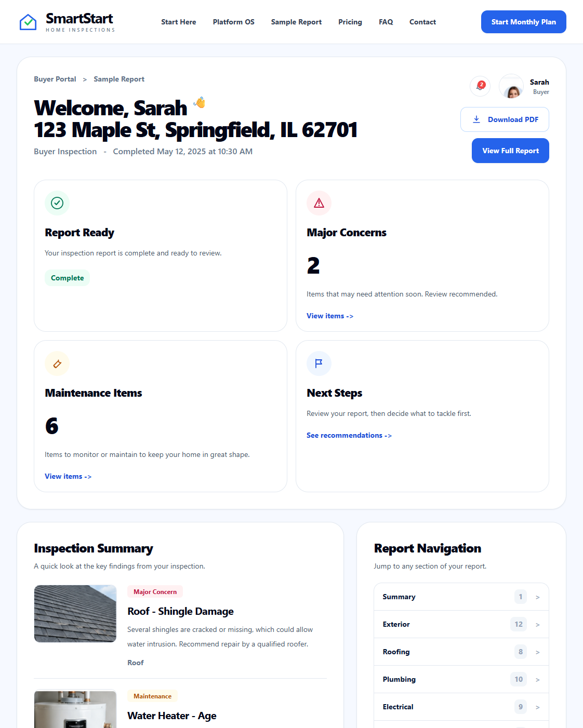Click the Plumbing count badge 10

pos(519,679)
